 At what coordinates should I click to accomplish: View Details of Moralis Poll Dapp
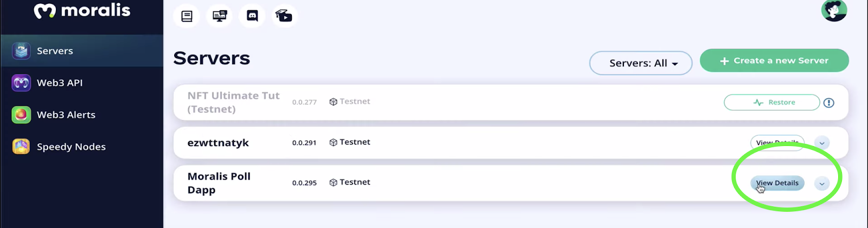pos(777,183)
